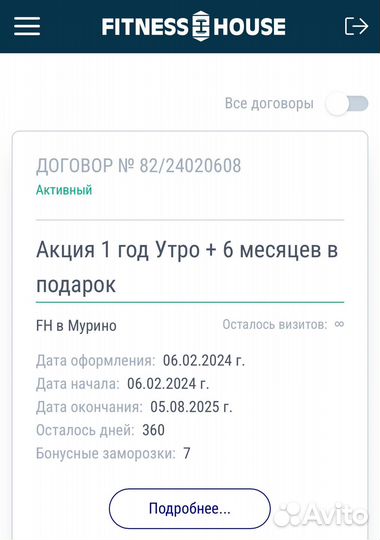The height and width of the screenshot is (540, 380).
Task: Tap the FH в Мурино club name
Action: pos(76,326)
